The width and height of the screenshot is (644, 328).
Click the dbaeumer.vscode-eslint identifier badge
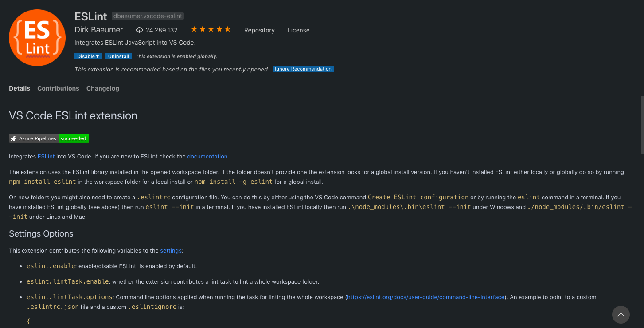[x=148, y=16]
